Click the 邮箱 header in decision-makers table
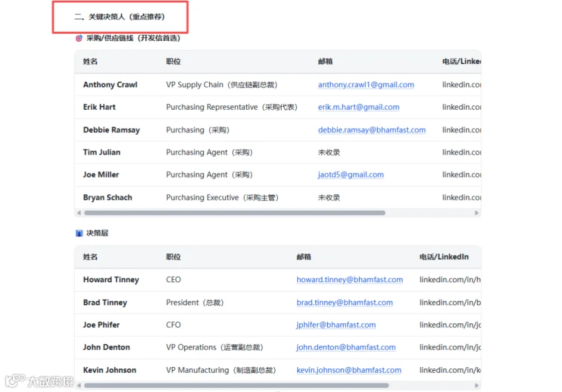 tap(303, 257)
